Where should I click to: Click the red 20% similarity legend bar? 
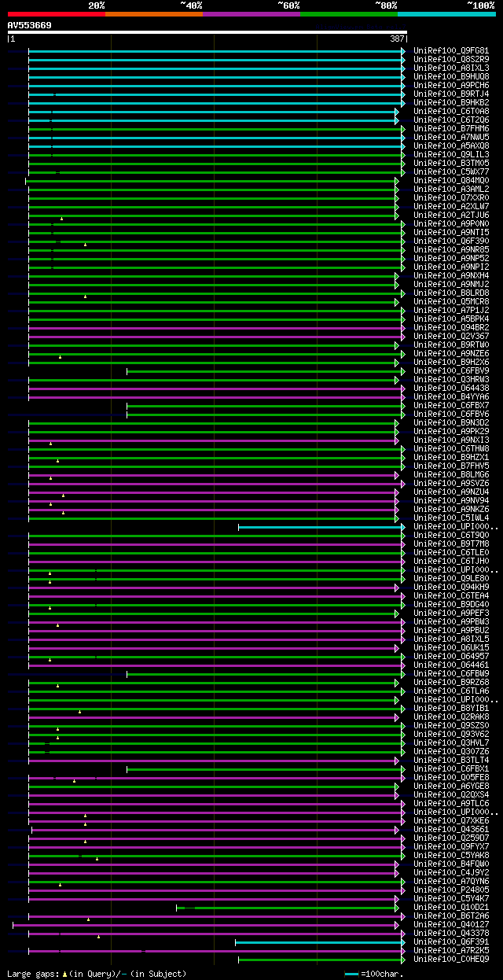click(x=56, y=14)
